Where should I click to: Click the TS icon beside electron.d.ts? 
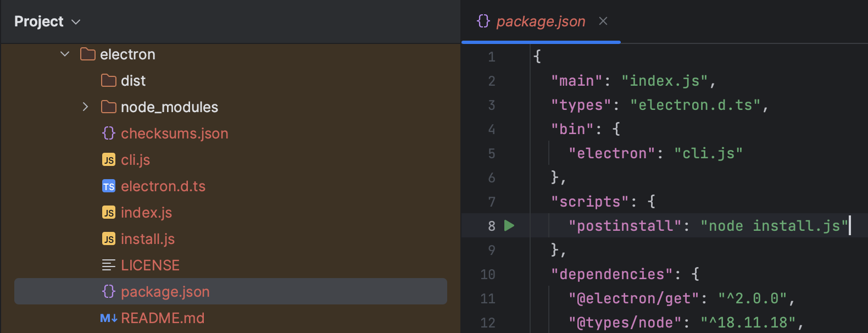(x=109, y=186)
